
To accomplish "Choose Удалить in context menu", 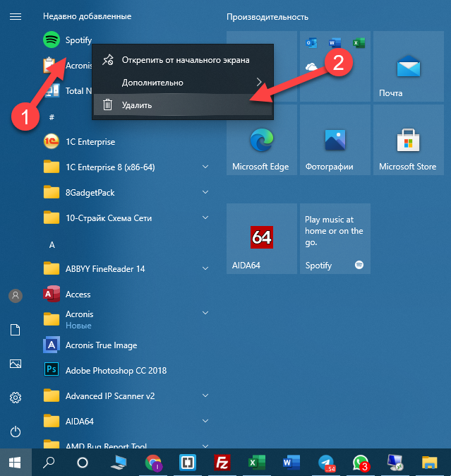I will [x=183, y=105].
